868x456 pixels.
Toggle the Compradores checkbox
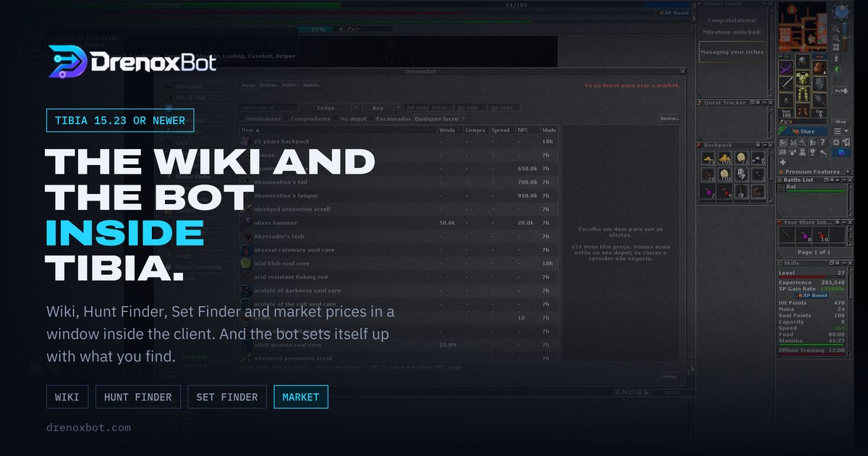[287, 119]
